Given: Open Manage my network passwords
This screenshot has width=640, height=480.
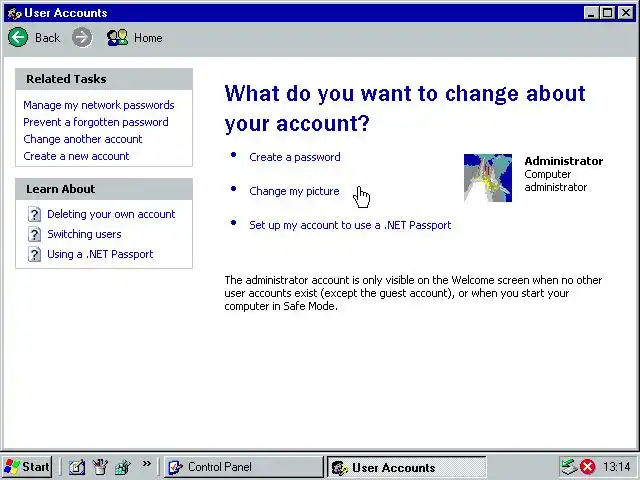Looking at the screenshot, I should [99, 105].
